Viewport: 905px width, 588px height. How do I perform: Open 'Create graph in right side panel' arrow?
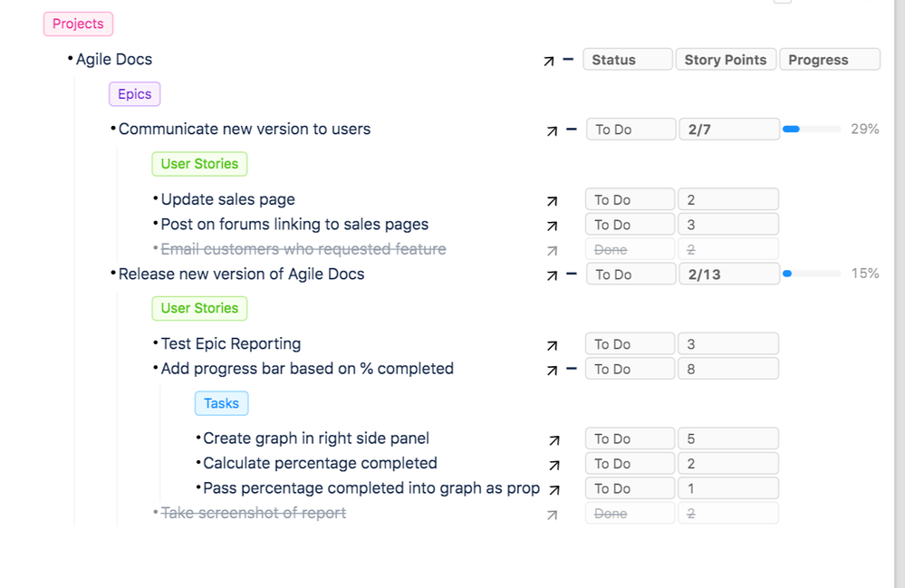click(x=554, y=440)
